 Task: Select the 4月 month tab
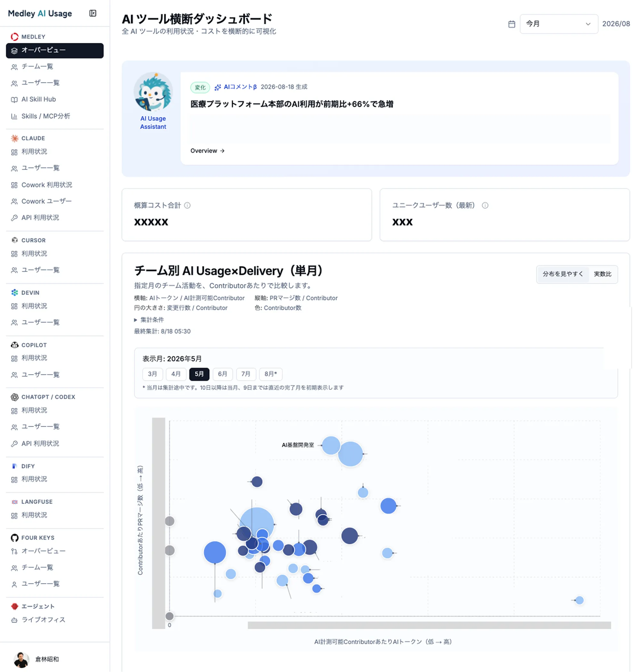click(176, 374)
